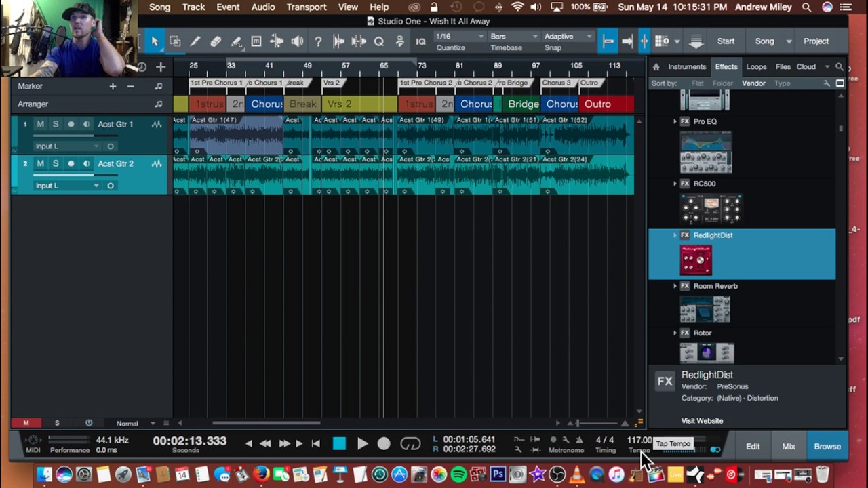Image resolution: width=868 pixels, height=488 pixels.
Task: Open the Adaptive Snap dropdown
Action: coord(568,37)
